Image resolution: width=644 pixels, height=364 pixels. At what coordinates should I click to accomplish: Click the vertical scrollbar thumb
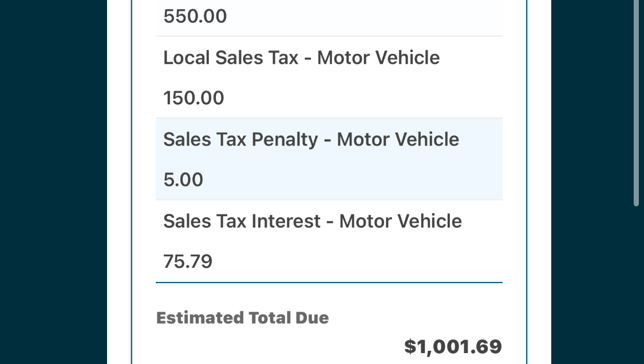coord(636,103)
